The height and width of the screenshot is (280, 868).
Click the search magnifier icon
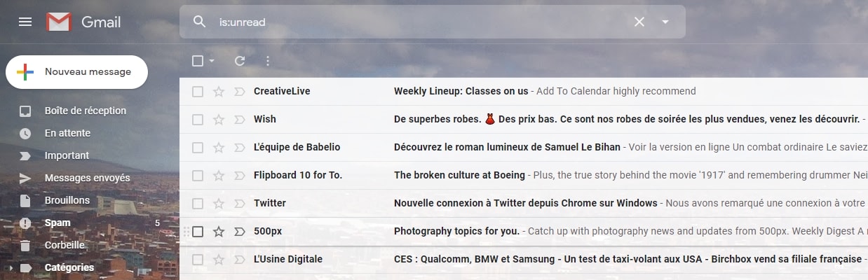(x=200, y=22)
